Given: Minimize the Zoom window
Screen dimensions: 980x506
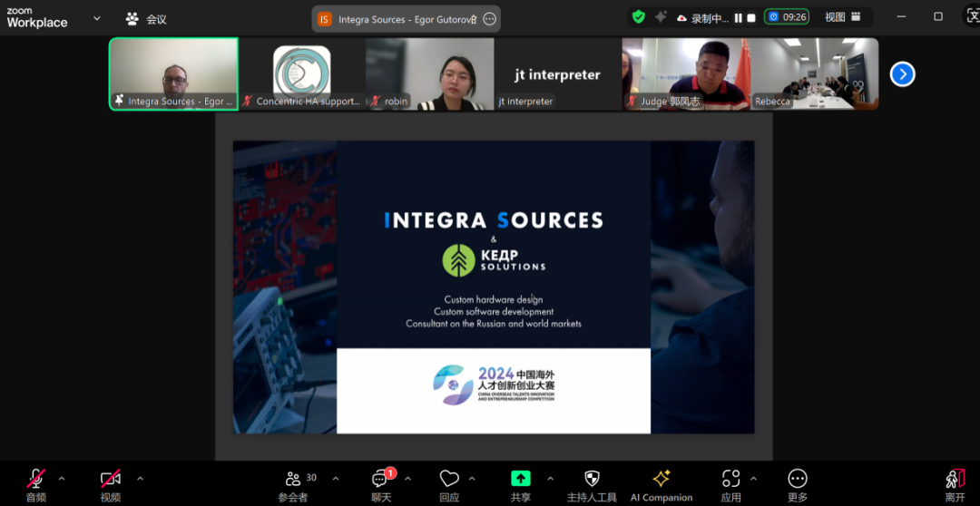Looking at the screenshot, I should 901,17.
